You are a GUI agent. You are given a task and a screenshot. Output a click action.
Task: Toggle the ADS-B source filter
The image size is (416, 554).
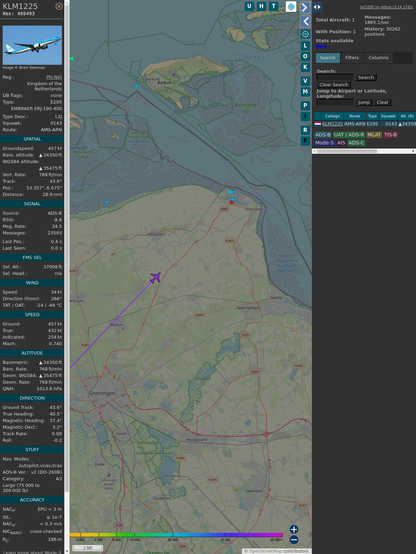point(323,135)
